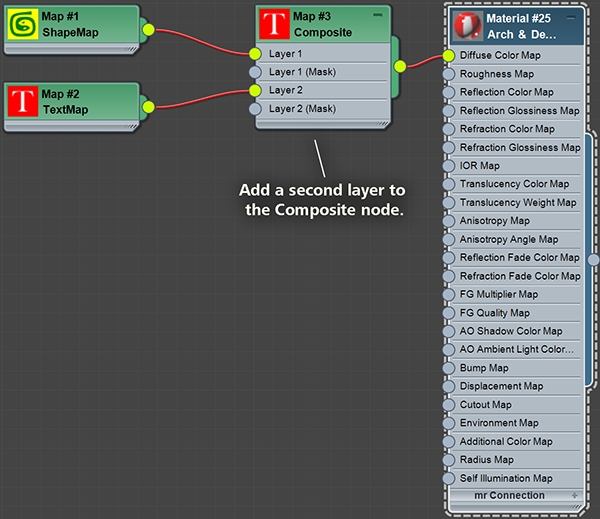Click the Anisotropy Map slot label
The image size is (600, 519).
point(495,221)
